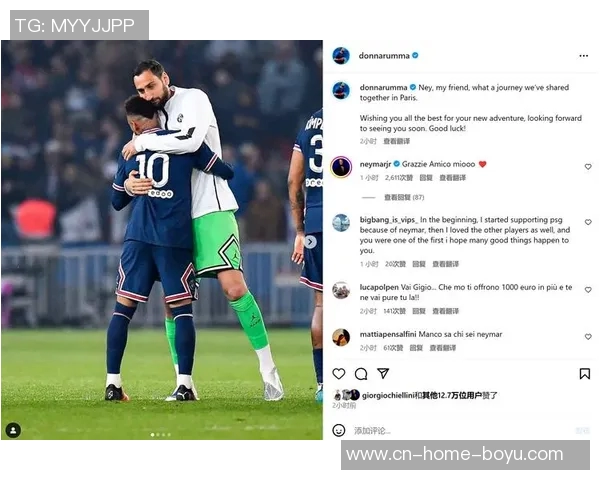Viewport: 600px width, 480px height.
Task: View translation of donnarumma's caption
Action: (396, 141)
